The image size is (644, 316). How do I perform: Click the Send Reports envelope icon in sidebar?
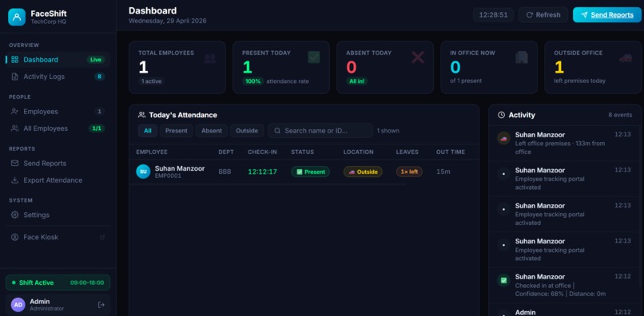pyautogui.click(x=15, y=164)
